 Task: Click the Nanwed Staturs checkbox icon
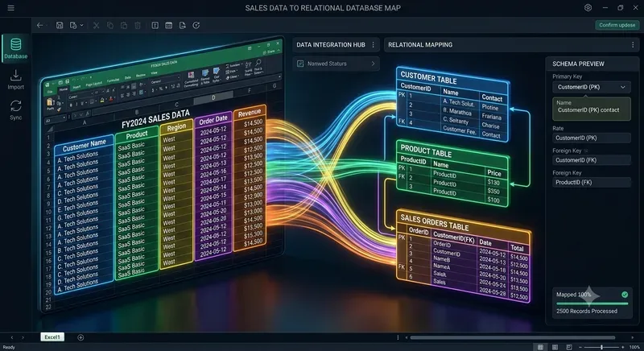(x=300, y=64)
